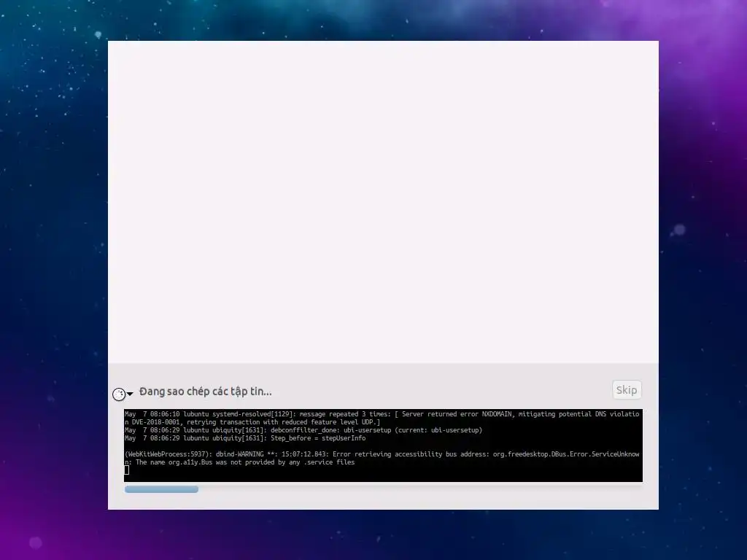Click the terminal log output area

click(383, 446)
